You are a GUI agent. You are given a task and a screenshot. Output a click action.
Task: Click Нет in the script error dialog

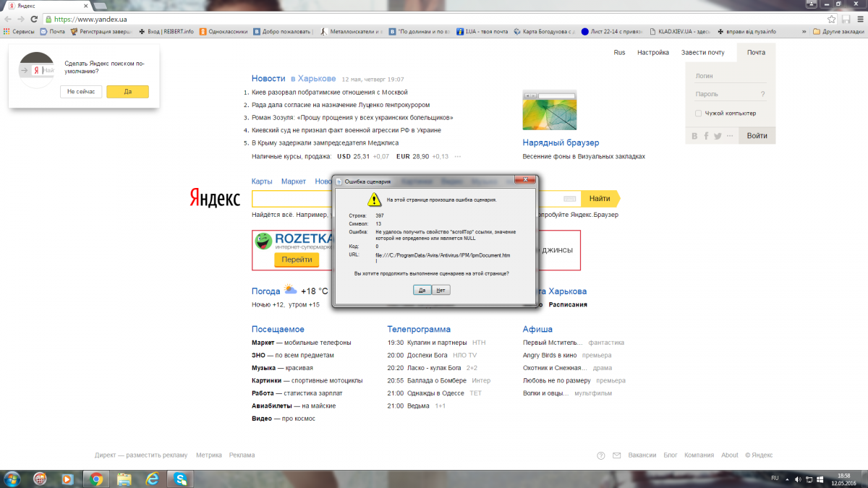441,290
